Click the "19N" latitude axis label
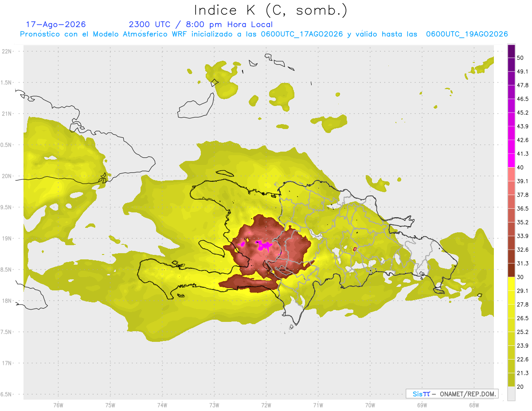 (8, 239)
